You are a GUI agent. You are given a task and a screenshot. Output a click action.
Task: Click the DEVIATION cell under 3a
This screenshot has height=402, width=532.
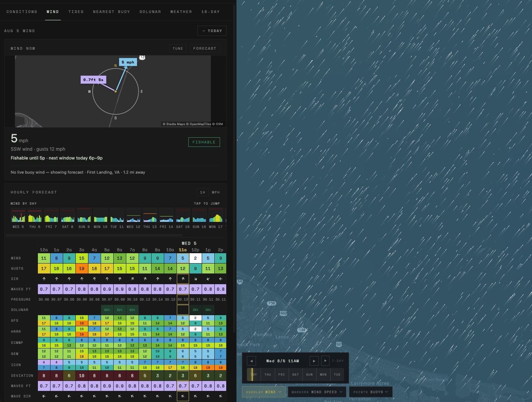coord(82,376)
